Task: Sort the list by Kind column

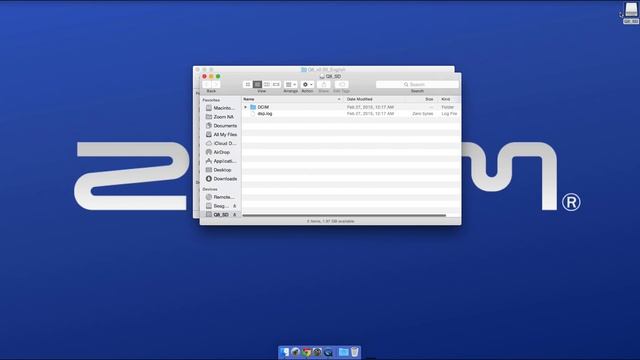Action: click(449, 99)
